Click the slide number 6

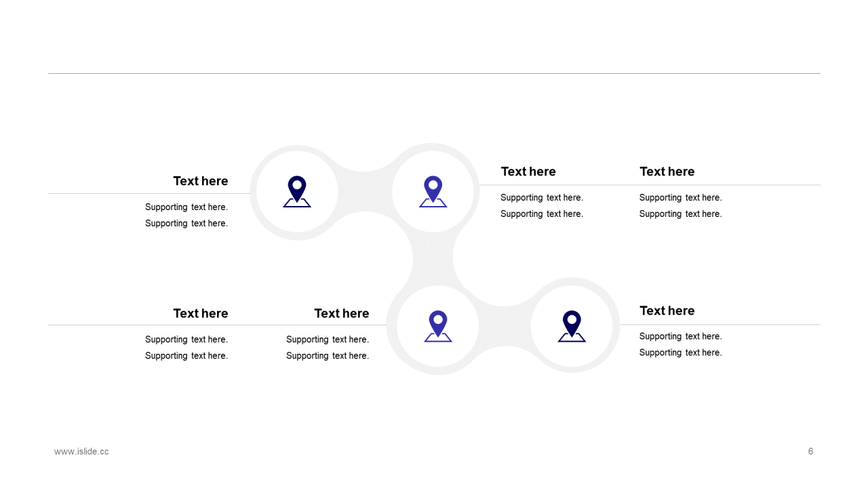point(810,451)
